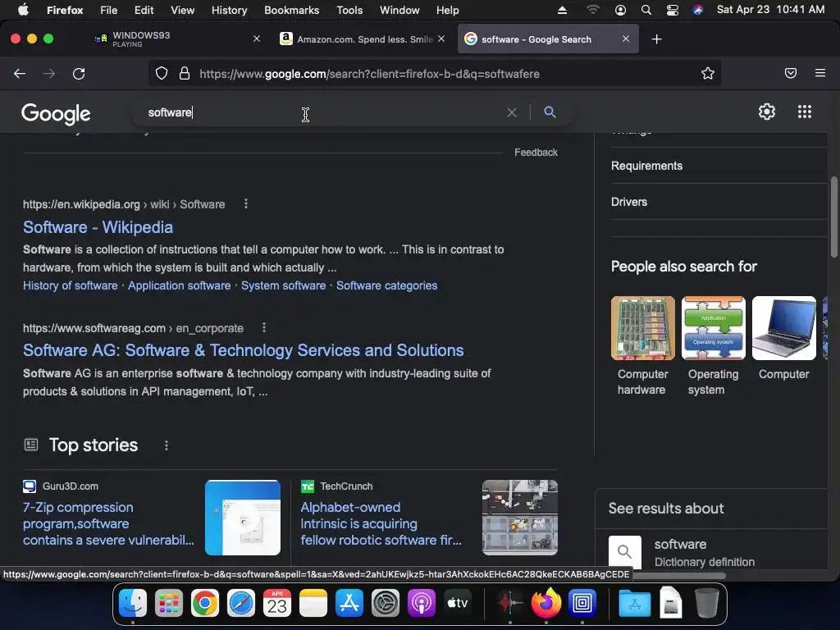The image size is (840, 630).
Task: Expand the Drivers row
Action: tap(719, 202)
